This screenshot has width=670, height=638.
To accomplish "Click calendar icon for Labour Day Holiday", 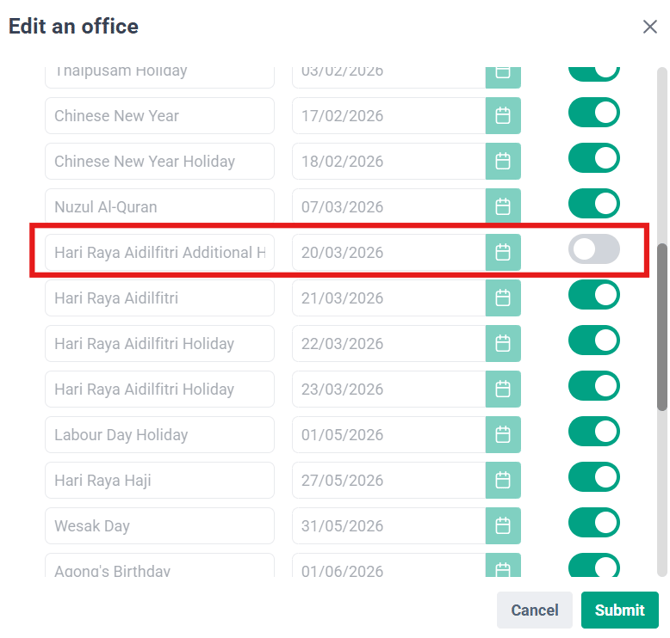I will pyautogui.click(x=503, y=435).
